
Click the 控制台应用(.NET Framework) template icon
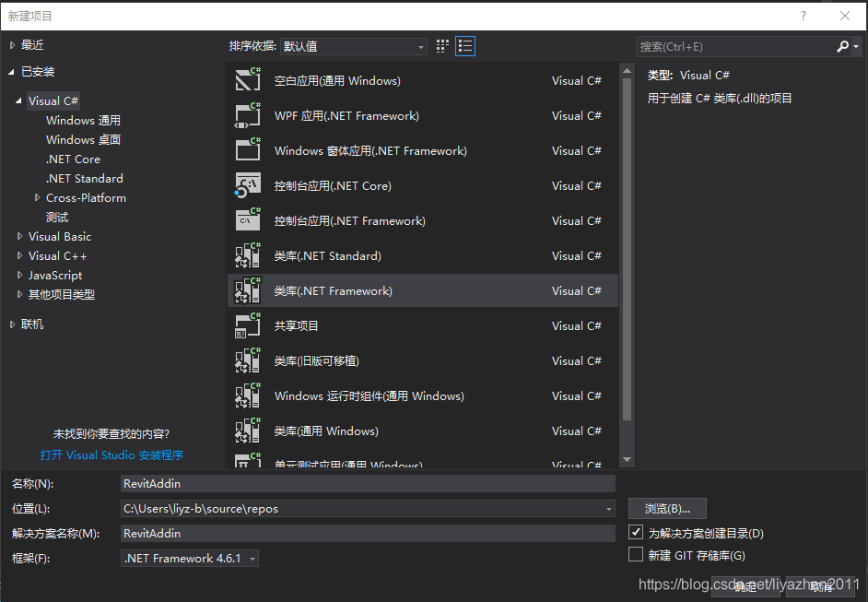click(x=248, y=220)
